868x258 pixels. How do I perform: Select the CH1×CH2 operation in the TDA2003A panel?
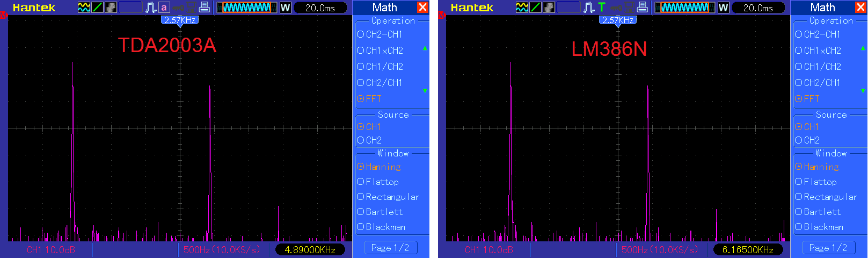(x=384, y=51)
